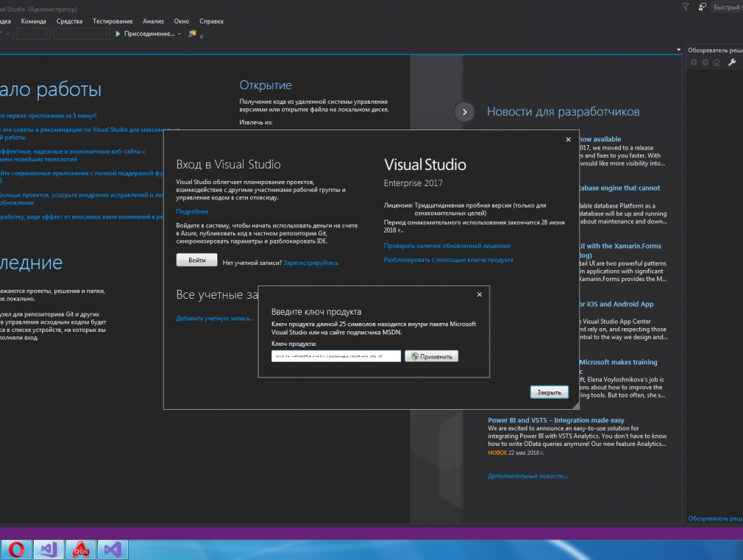Screen dimensions: 743x560
Task: Open Alcohol 120% from the taskbar
Action: 81,550
